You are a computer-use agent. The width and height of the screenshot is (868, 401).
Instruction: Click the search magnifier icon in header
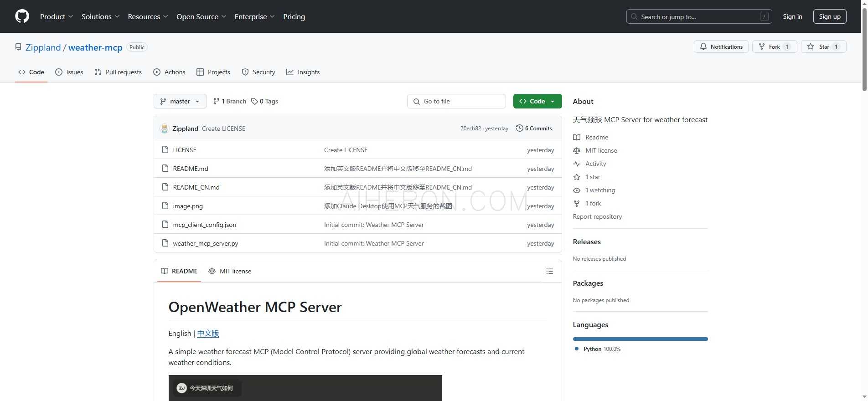click(x=634, y=16)
